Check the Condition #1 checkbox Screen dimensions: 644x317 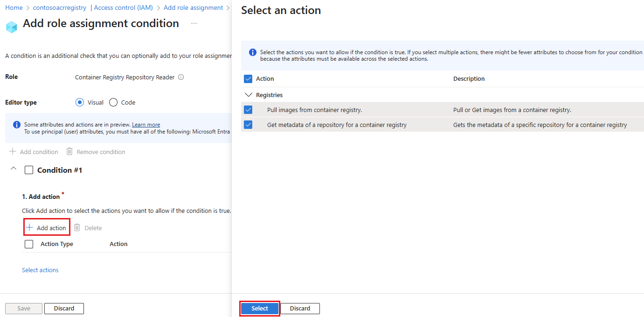click(x=29, y=170)
